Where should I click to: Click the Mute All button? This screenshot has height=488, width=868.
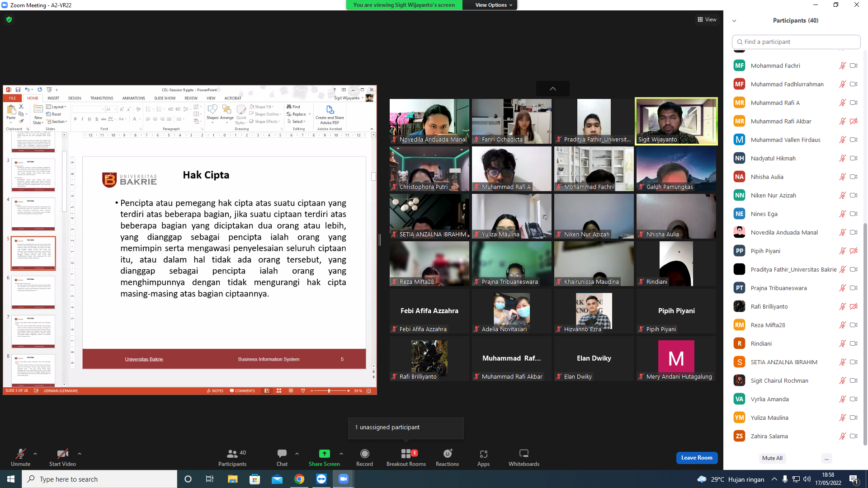(772, 458)
